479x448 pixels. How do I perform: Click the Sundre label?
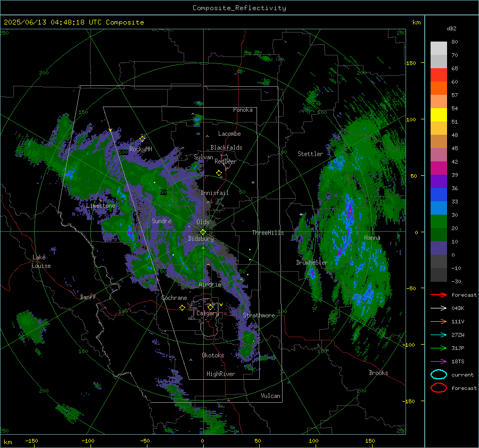[x=161, y=221]
